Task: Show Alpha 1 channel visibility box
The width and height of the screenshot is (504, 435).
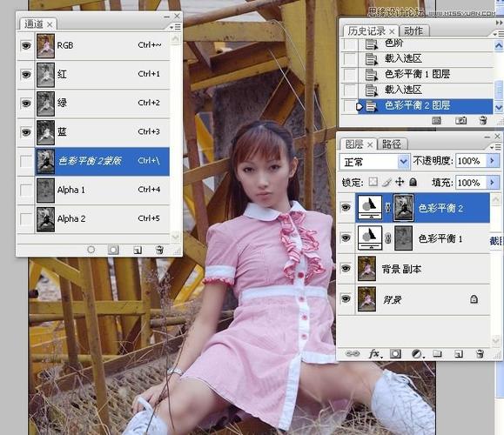Action: [x=26, y=190]
